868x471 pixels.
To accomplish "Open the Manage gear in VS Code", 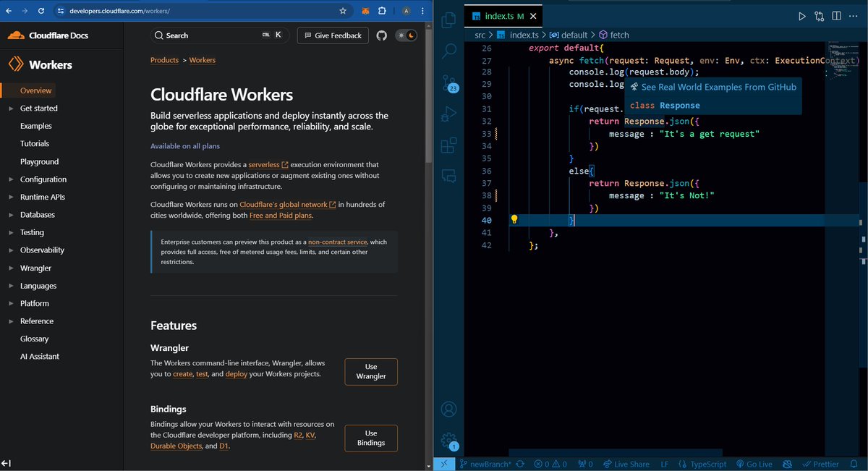I will 449,441.
